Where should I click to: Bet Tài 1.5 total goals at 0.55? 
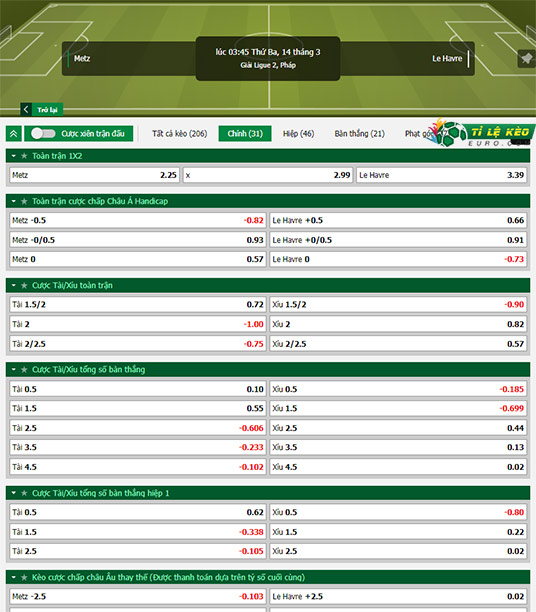tap(138, 408)
